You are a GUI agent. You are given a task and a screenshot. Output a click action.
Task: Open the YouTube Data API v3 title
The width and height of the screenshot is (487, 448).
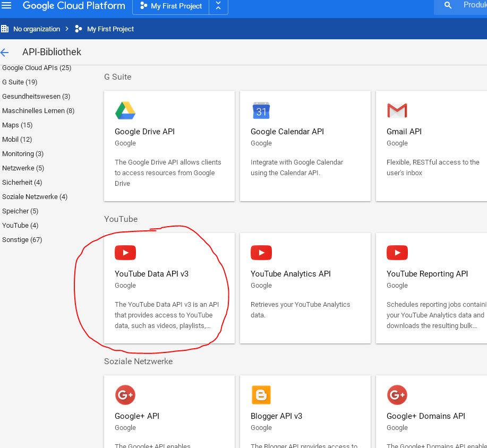[x=151, y=274]
